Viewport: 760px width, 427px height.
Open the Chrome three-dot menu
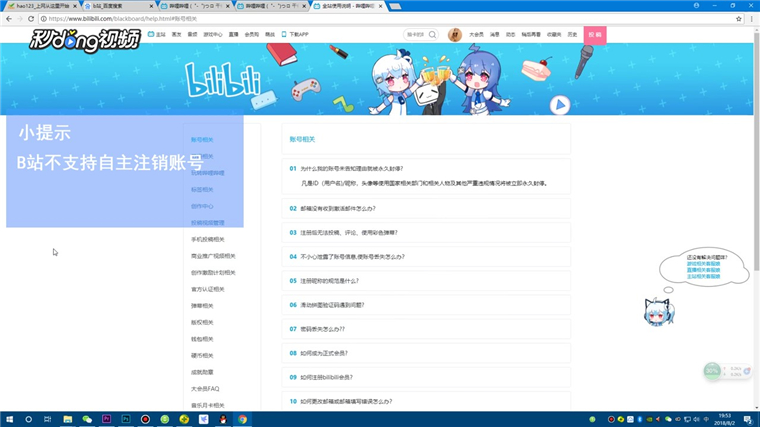pyautogui.click(x=752, y=19)
